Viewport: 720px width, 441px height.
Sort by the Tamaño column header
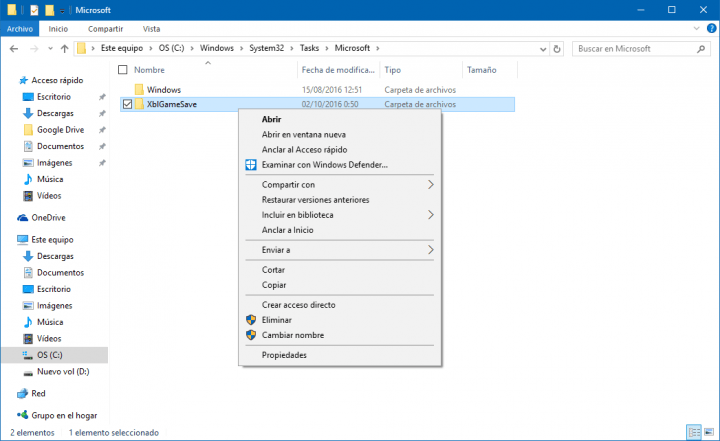(482, 70)
